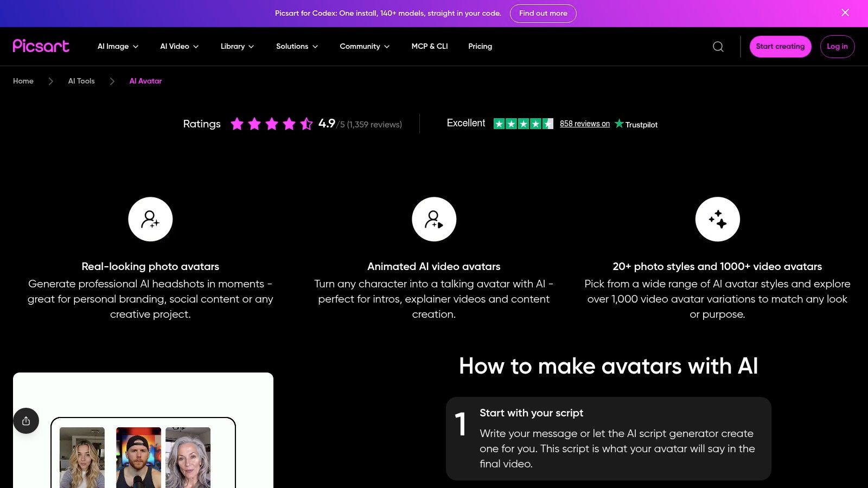Click the Picsart for Codex banner text
Viewport: 868px width, 488px height.
pyautogui.click(x=388, y=13)
